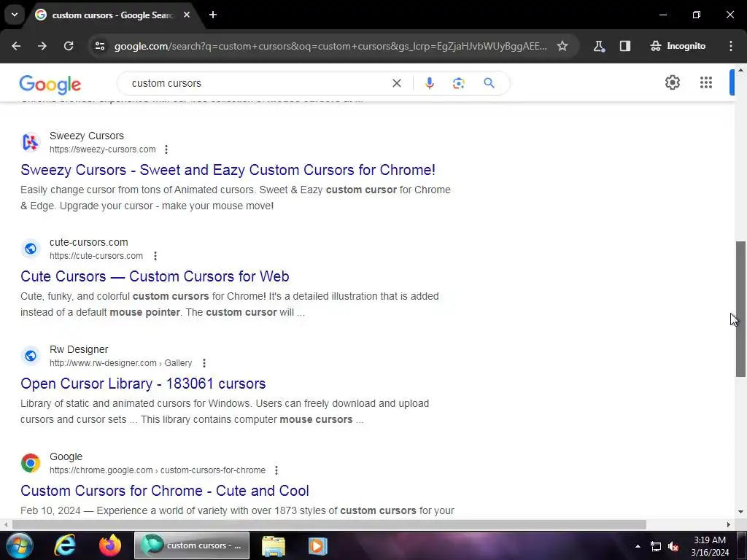
Task: Click the horizontal scrollbar thumb
Action: [329, 525]
